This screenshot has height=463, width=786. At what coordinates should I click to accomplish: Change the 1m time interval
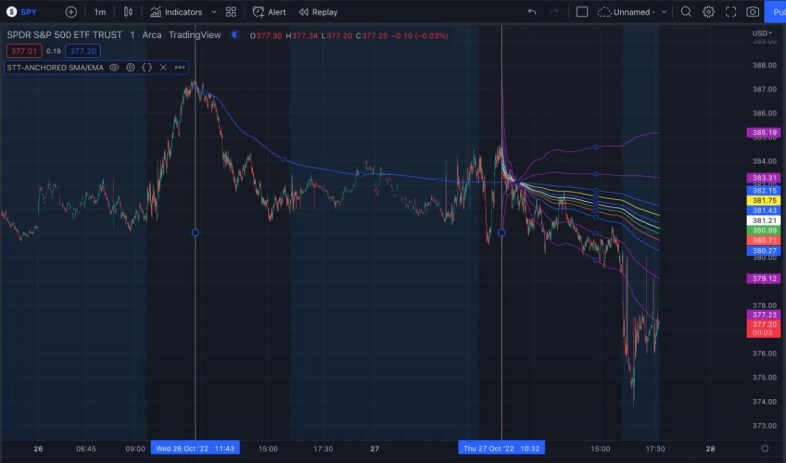(100, 12)
